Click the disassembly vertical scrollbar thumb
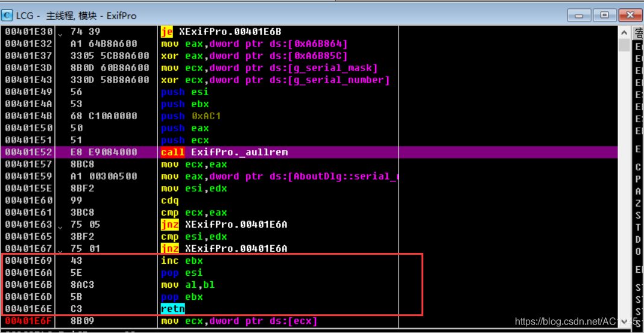 point(624,45)
